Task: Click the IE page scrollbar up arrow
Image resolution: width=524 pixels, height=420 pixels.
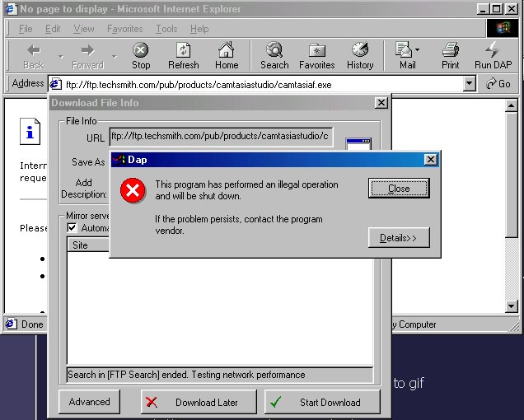Action: (512, 105)
